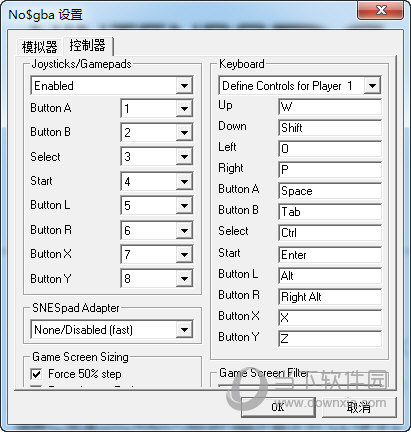This screenshot has height=432, width=411.
Task: Click keyboard Select field containing Ctrl
Action: [x=330, y=233]
